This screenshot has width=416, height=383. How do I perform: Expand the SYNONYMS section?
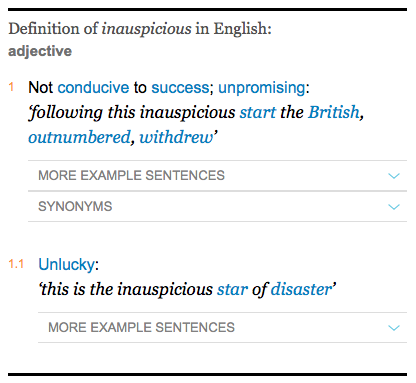coord(217,207)
